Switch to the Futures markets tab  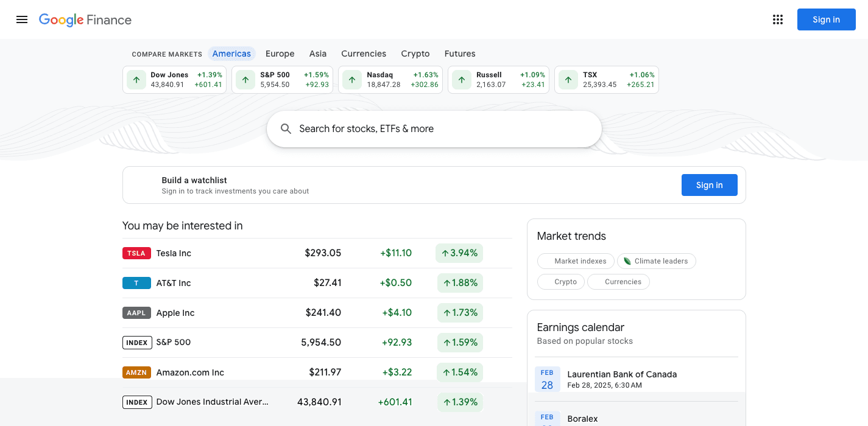pos(460,54)
